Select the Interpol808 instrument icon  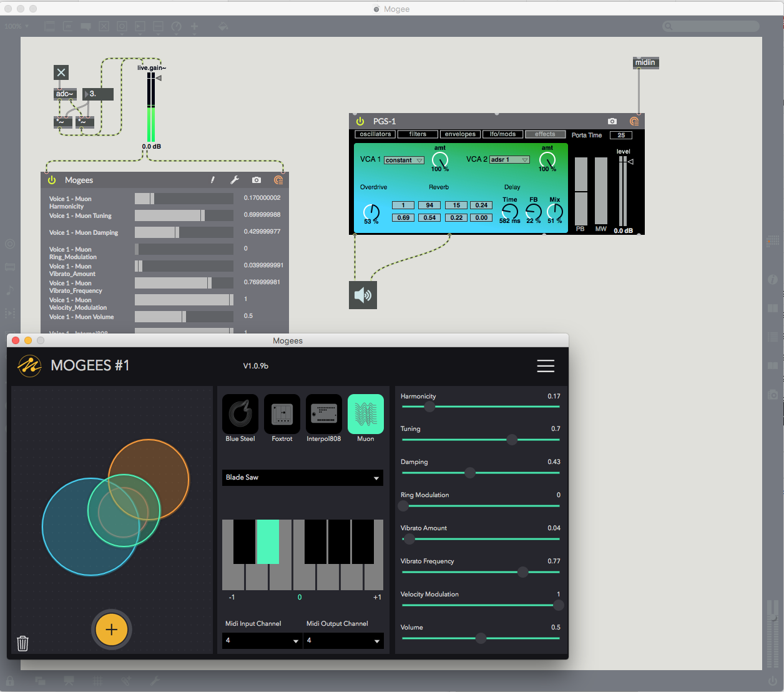[x=323, y=414]
